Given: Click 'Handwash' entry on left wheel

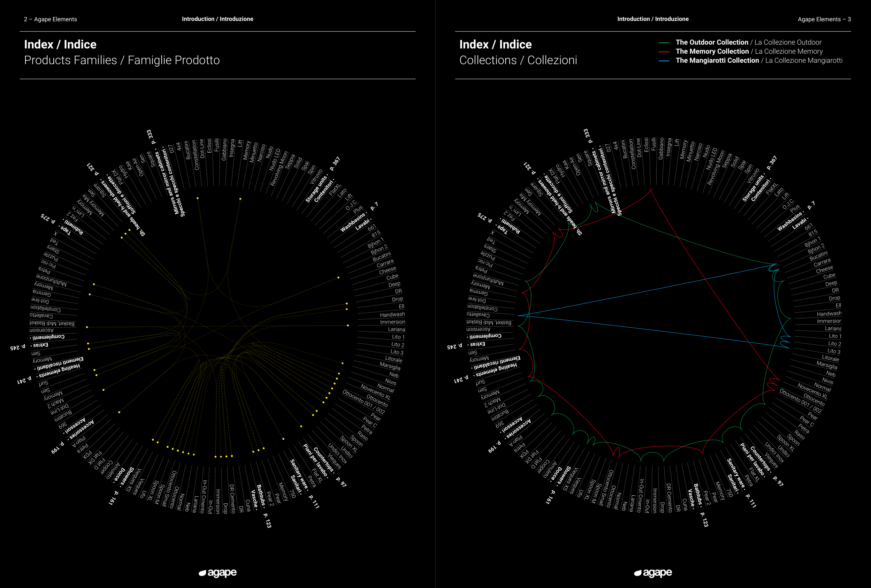Looking at the screenshot, I should pyautogui.click(x=392, y=314).
